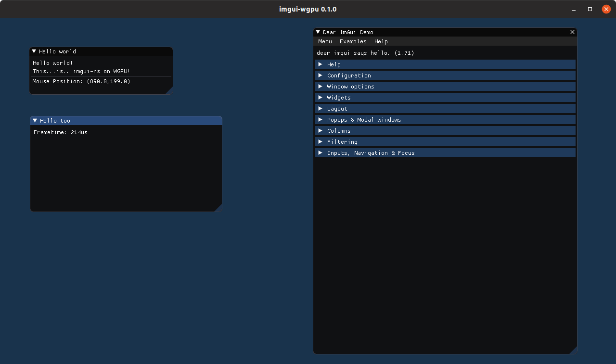Open the Help menu in menu bar
Screen dimensions: 616x364
[381, 41]
